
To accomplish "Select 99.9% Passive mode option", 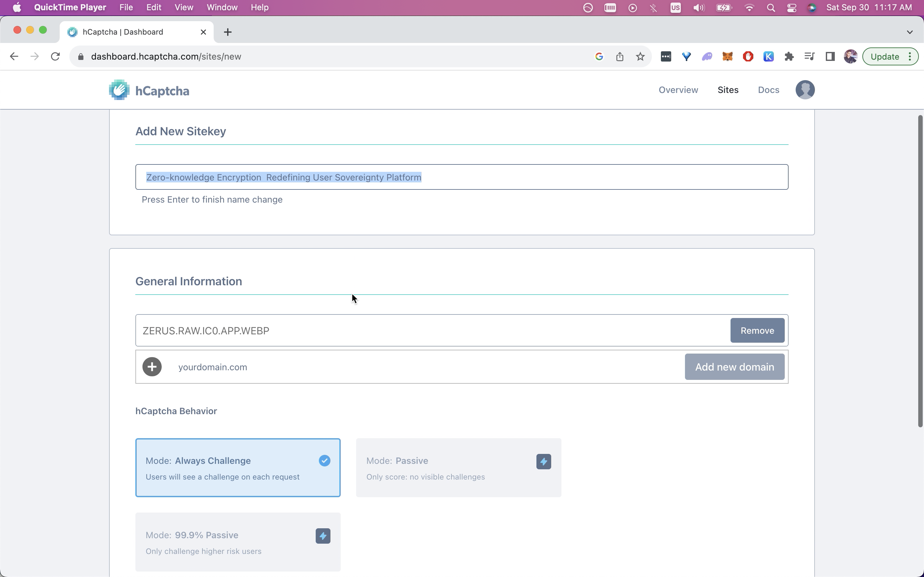I will (237, 542).
